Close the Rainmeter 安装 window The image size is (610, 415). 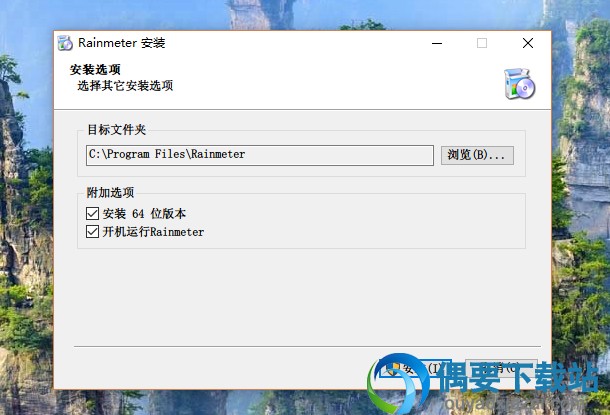(528, 43)
